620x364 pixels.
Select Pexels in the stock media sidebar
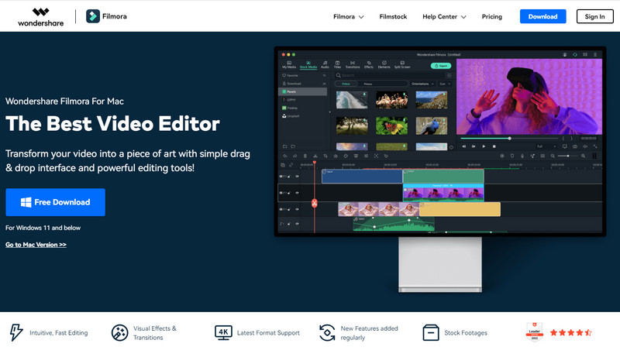(303, 91)
